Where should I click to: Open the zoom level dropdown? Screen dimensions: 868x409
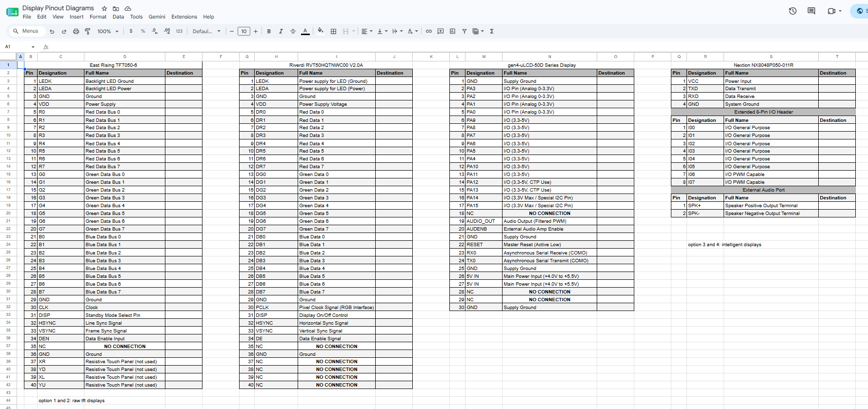108,31
